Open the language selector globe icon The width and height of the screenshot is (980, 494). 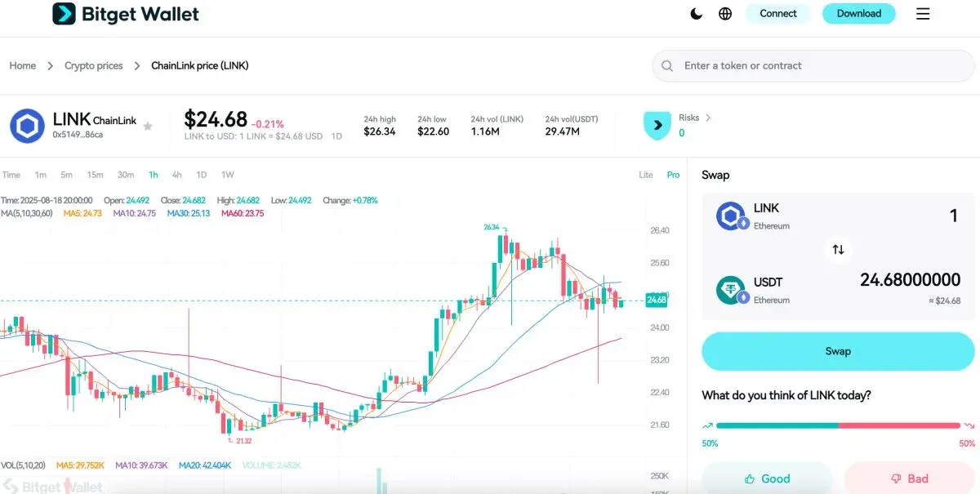(x=724, y=13)
